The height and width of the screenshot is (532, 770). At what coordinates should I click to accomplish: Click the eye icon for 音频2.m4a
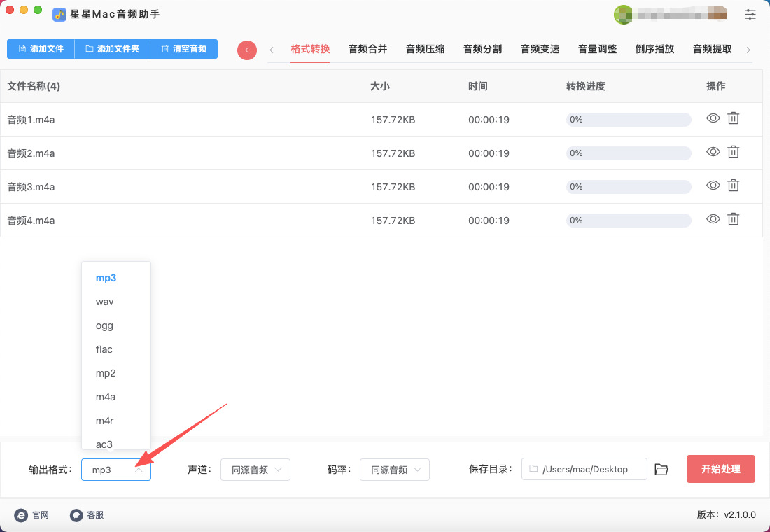713,152
